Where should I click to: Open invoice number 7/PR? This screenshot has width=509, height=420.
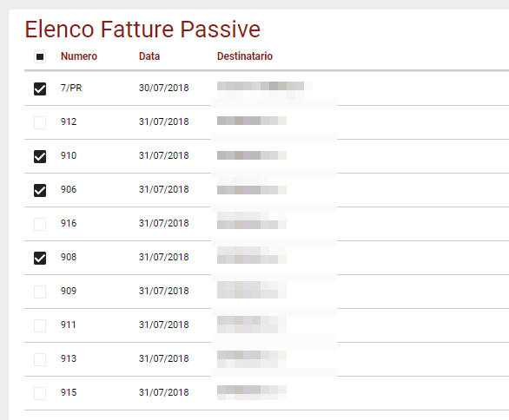(71, 88)
